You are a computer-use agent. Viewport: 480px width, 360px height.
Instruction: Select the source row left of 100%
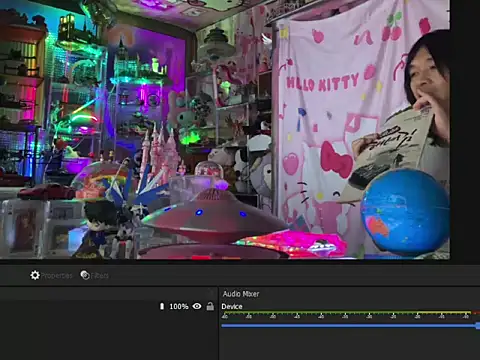pos(79,306)
